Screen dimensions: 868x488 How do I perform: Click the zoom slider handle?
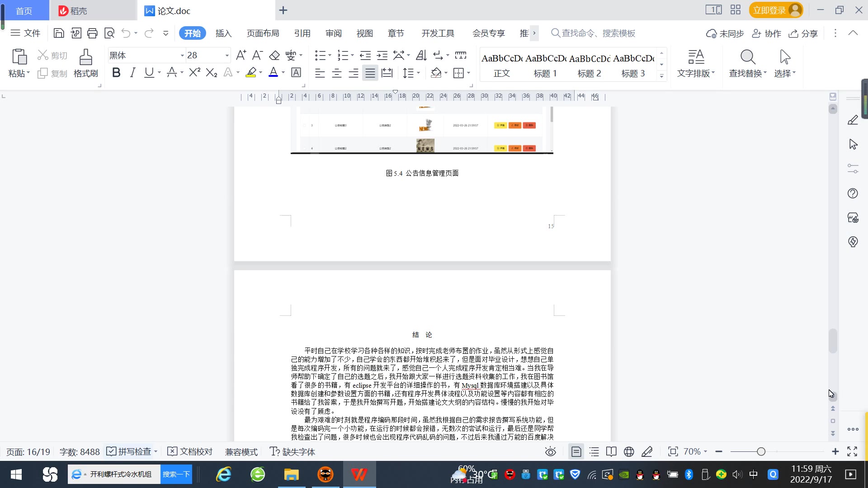pos(761,452)
